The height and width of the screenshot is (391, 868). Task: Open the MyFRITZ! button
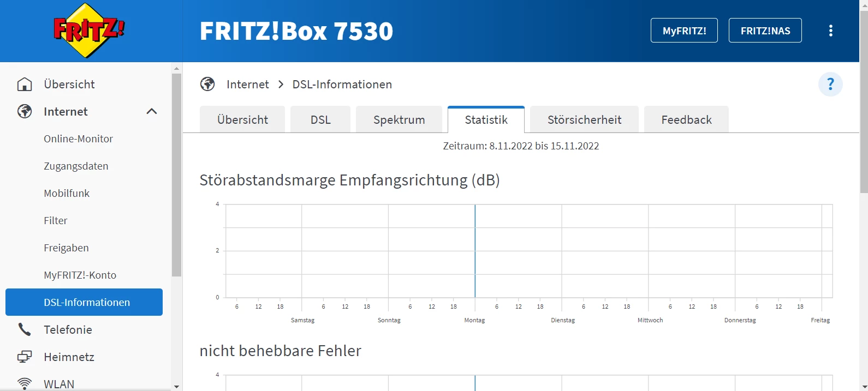[x=684, y=31]
